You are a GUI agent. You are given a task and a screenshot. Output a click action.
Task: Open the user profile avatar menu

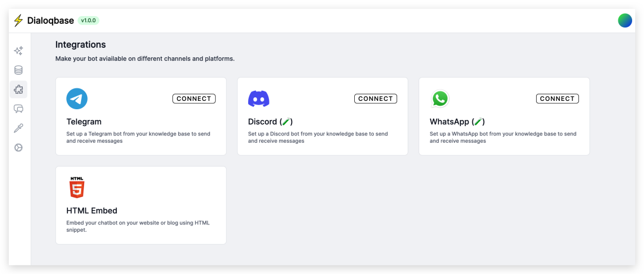tap(624, 20)
